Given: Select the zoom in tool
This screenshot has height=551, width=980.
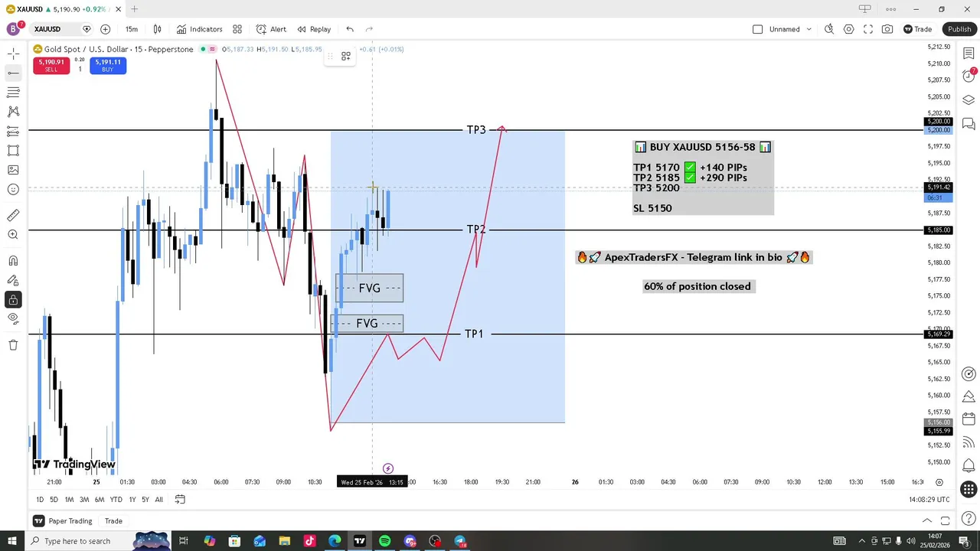Looking at the screenshot, I should pyautogui.click(x=13, y=235).
